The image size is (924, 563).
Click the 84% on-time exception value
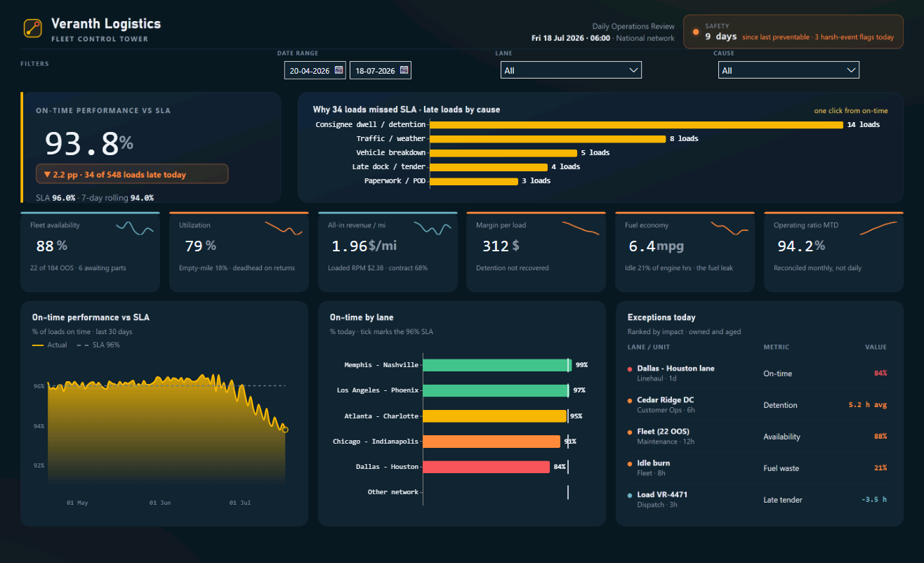[x=880, y=373]
